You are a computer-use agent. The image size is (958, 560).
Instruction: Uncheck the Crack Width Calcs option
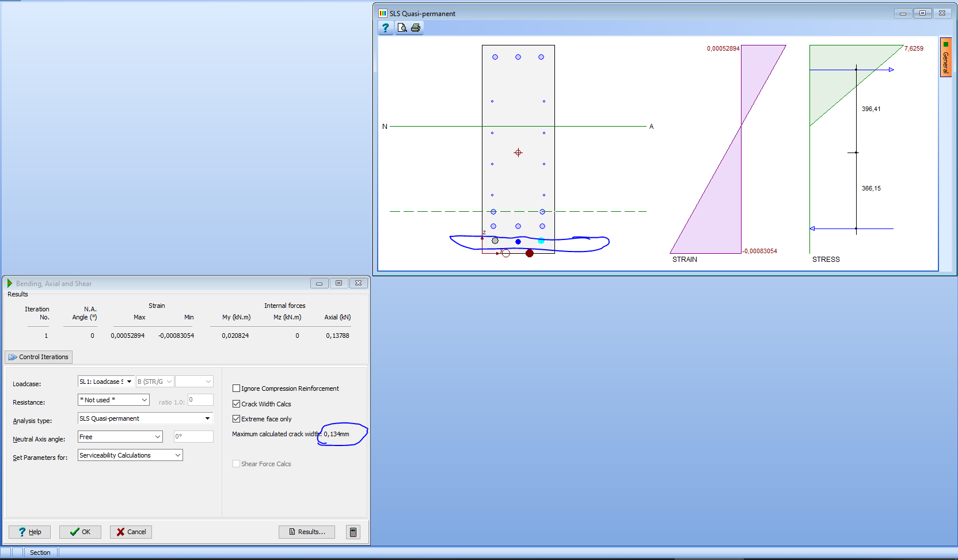point(236,403)
